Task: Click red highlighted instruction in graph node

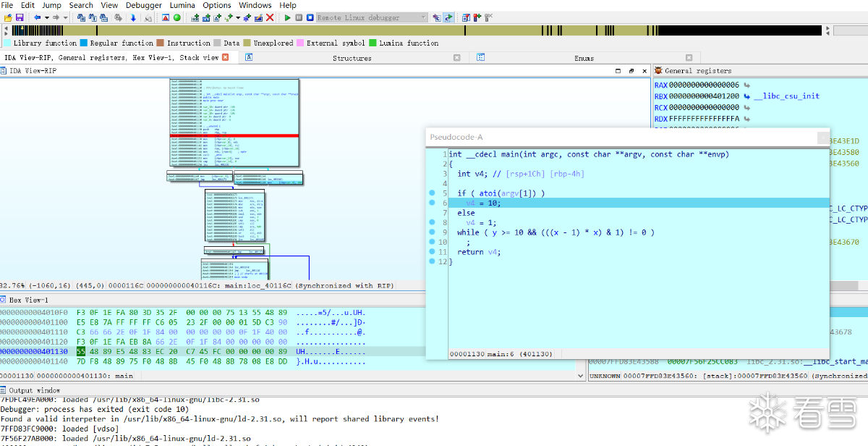Action: pos(234,135)
